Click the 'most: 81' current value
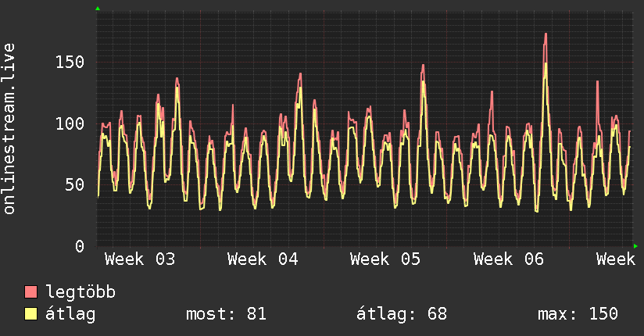 click(x=227, y=314)
